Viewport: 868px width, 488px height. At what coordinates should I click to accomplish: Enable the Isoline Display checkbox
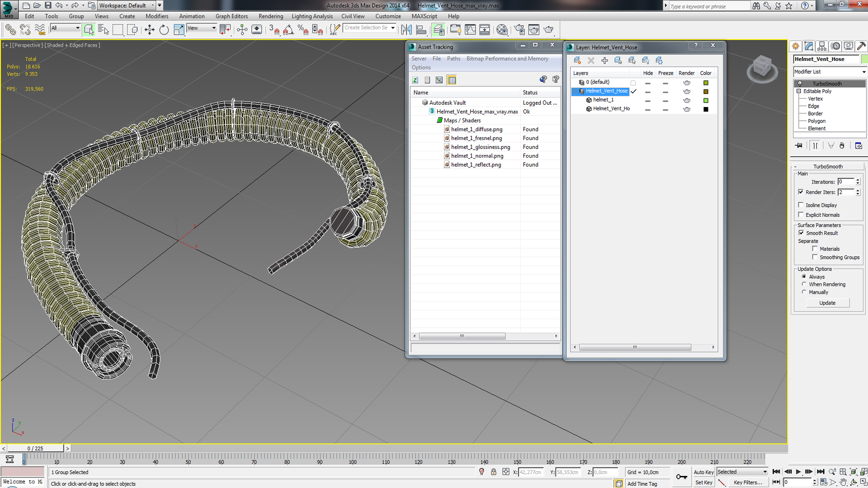801,205
